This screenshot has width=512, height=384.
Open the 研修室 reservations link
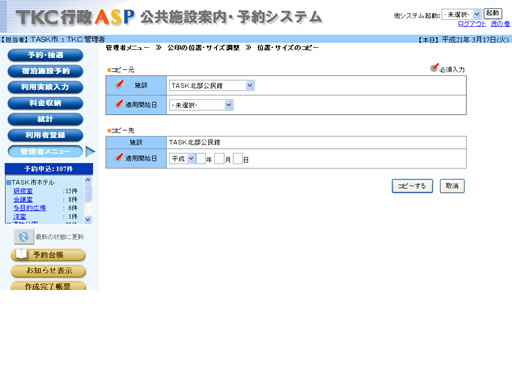(x=23, y=191)
